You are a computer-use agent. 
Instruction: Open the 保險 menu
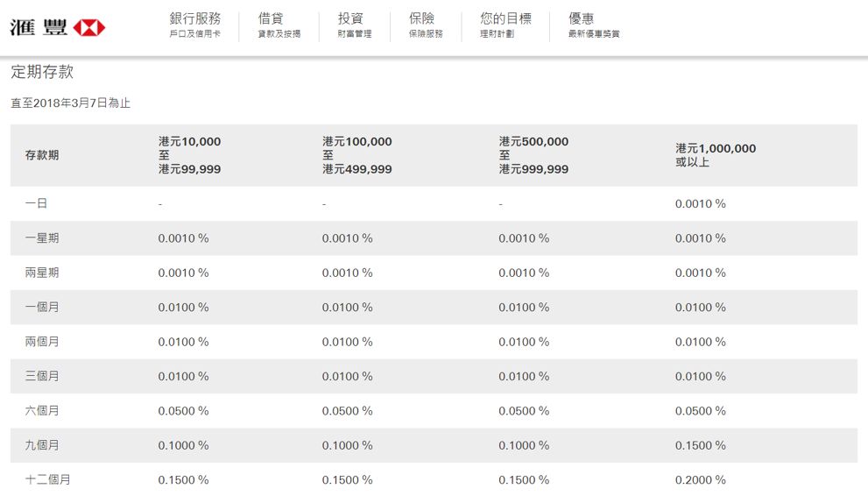click(x=426, y=25)
